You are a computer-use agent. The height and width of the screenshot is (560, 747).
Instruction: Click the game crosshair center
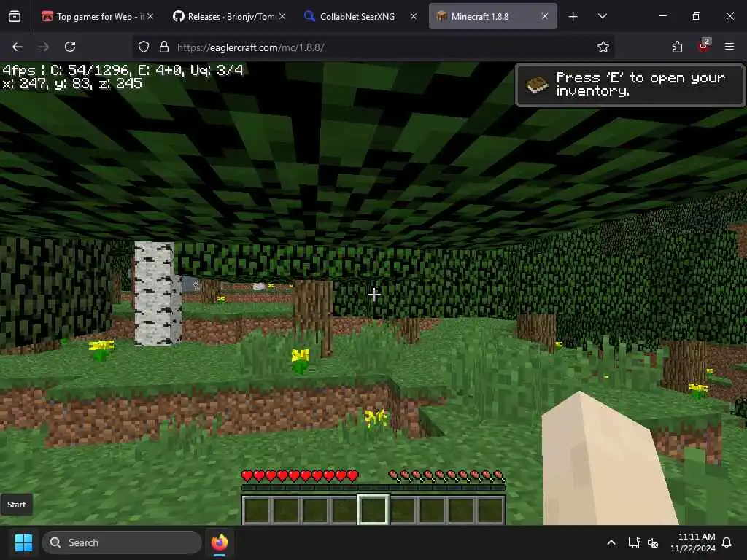(374, 295)
